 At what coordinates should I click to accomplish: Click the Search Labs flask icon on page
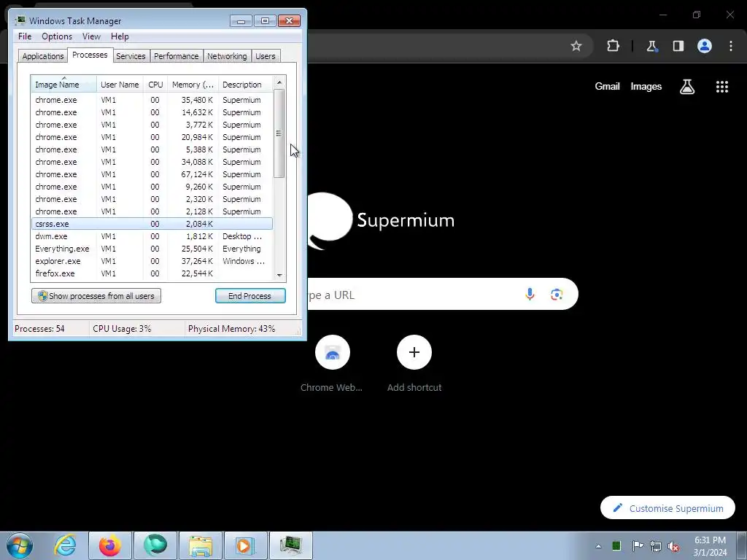(x=687, y=87)
